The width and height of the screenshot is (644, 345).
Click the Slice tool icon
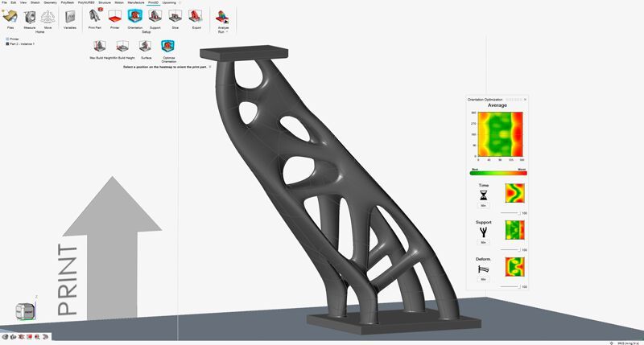(175, 16)
